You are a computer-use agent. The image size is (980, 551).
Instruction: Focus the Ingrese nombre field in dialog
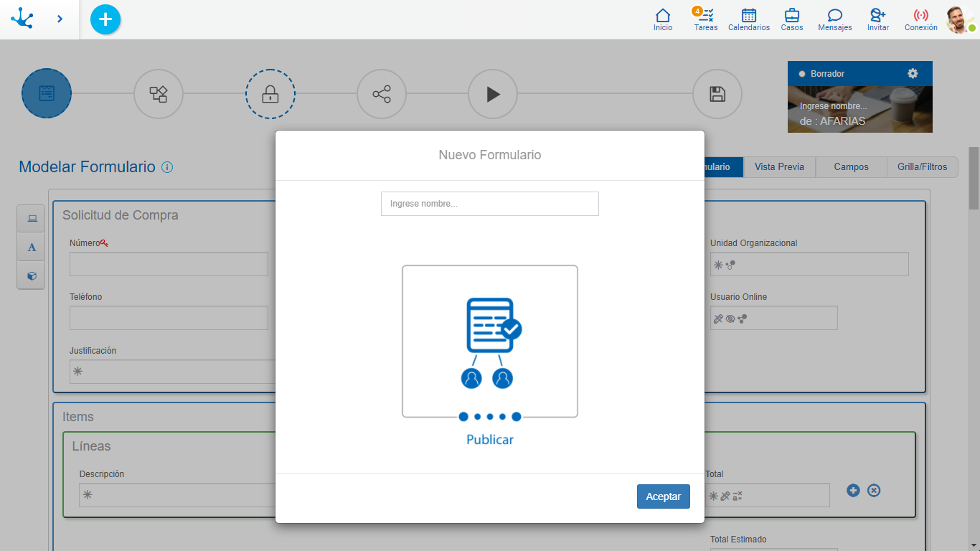489,204
